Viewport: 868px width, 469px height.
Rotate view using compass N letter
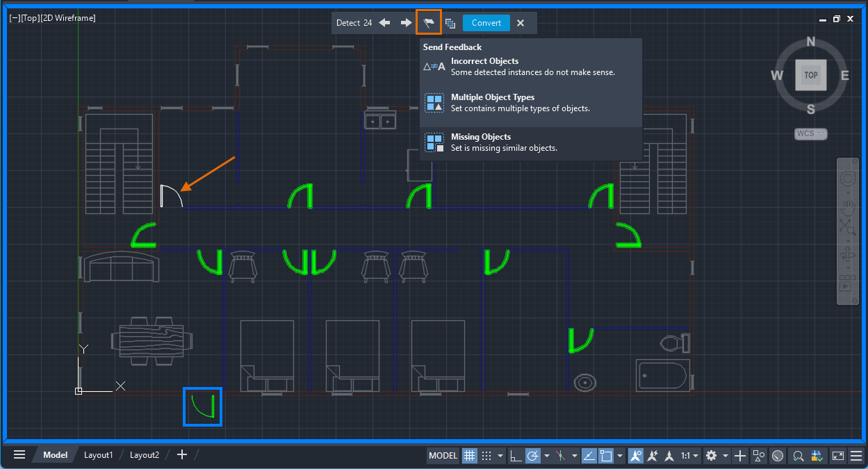coord(811,42)
